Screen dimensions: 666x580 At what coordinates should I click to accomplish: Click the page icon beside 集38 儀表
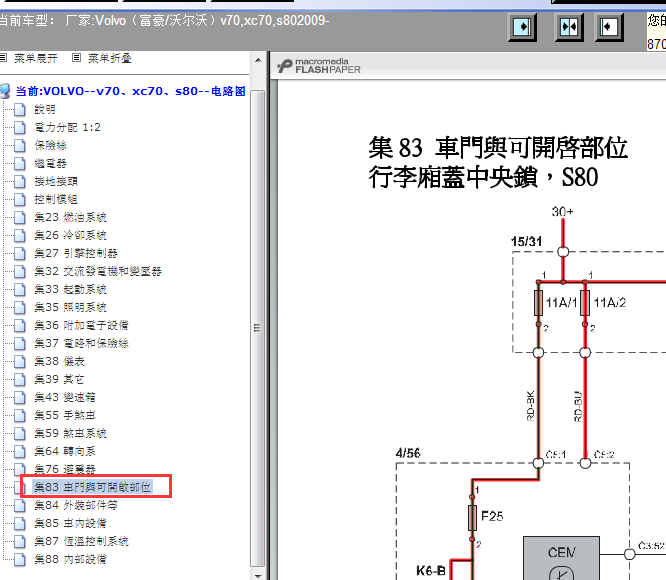click(x=20, y=361)
